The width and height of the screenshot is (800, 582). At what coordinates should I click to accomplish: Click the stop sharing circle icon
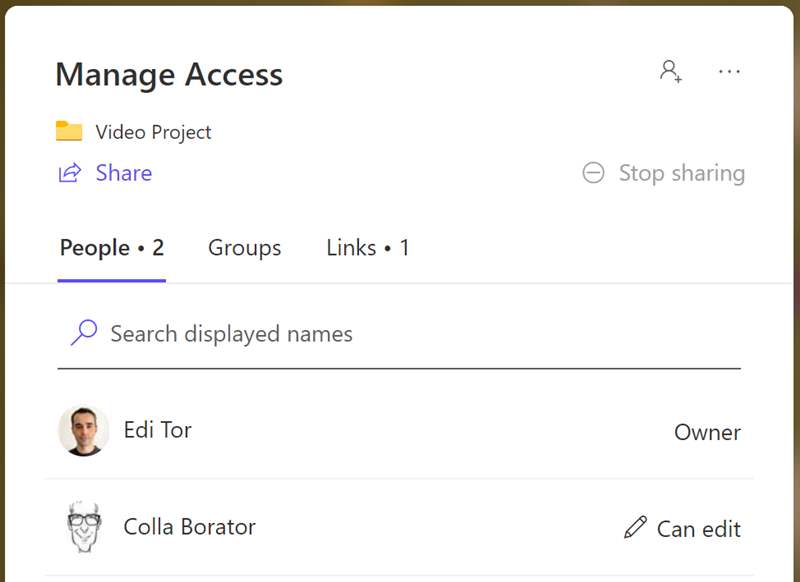[593, 173]
